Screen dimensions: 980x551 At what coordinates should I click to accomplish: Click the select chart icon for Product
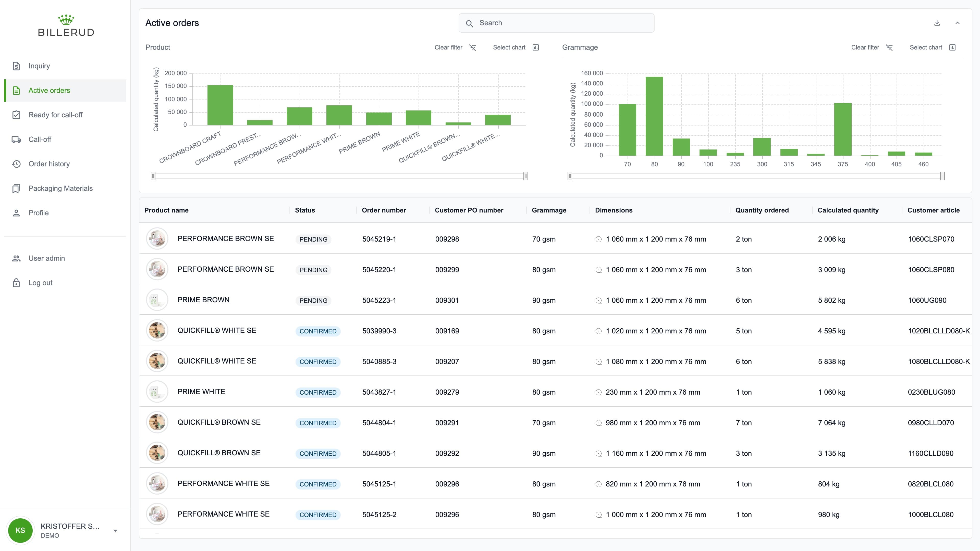tap(536, 47)
